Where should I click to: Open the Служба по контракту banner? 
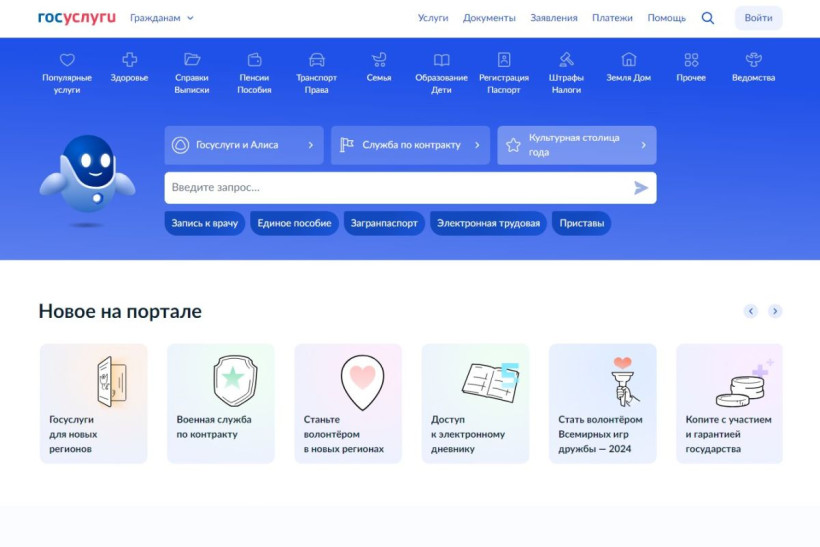[x=410, y=145]
